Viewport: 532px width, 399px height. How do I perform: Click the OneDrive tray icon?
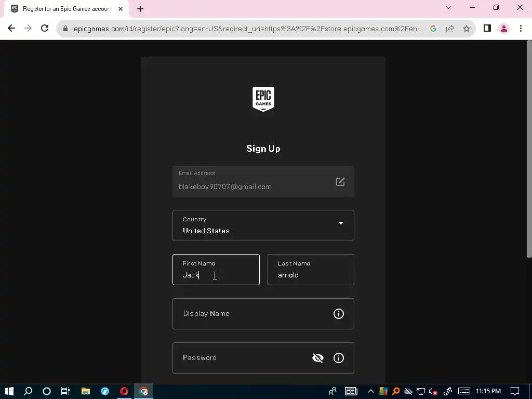[x=408, y=391]
